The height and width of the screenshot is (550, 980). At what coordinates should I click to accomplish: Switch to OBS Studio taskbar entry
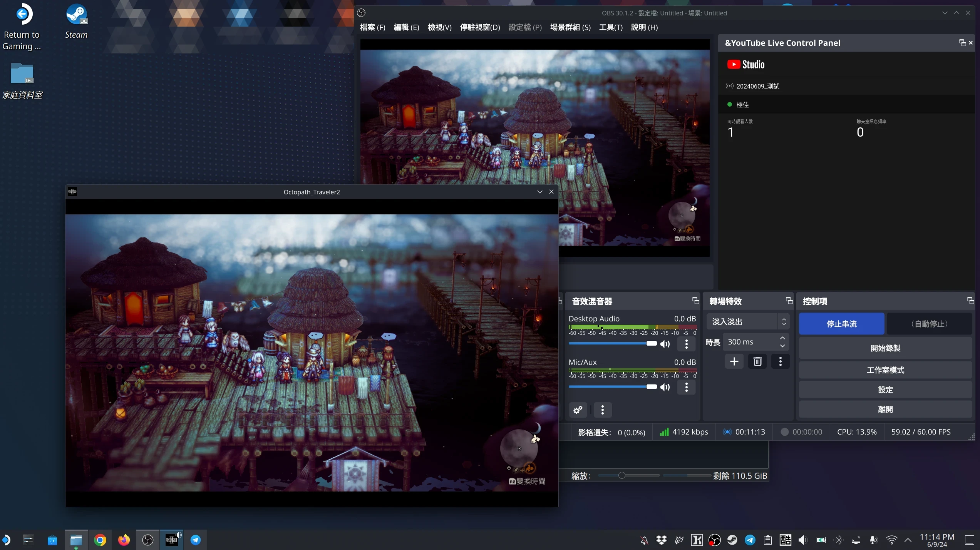click(x=148, y=540)
